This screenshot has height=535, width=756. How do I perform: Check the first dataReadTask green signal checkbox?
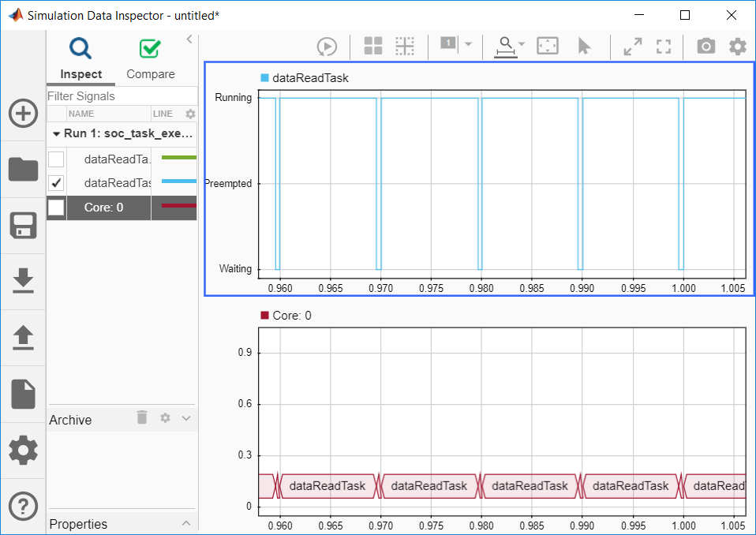(x=56, y=159)
